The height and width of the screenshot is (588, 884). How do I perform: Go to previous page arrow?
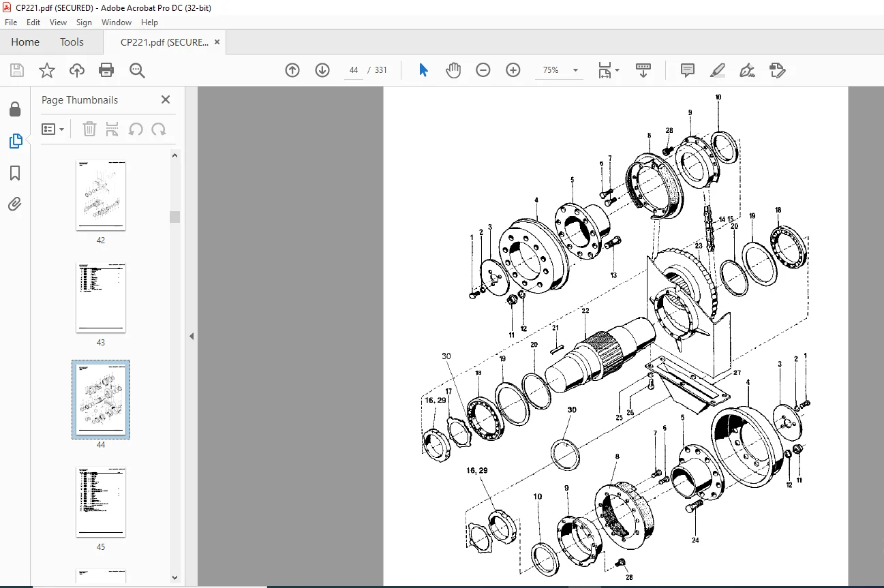pyautogui.click(x=292, y=70)
